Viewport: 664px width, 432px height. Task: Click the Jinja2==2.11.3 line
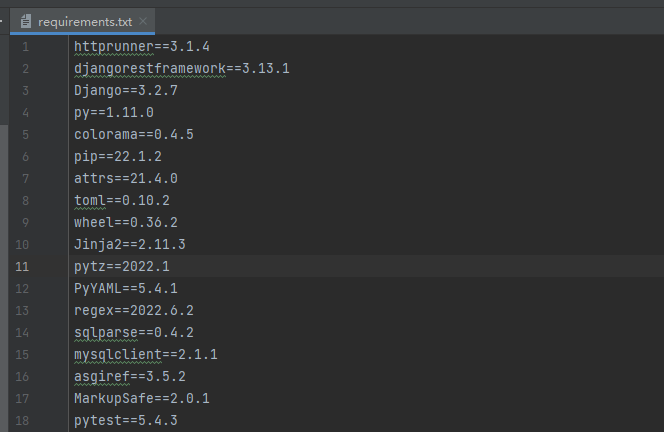pos(130,245)
